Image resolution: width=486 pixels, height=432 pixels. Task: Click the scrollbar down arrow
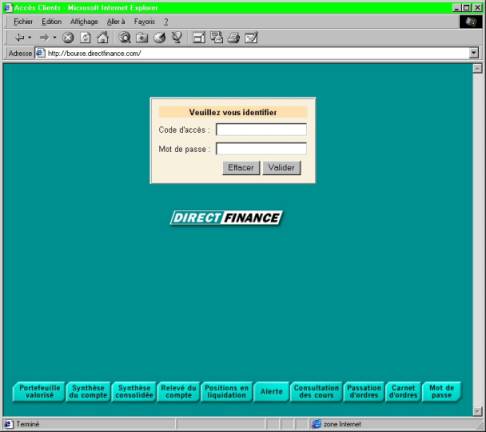(x=477, y=411)
